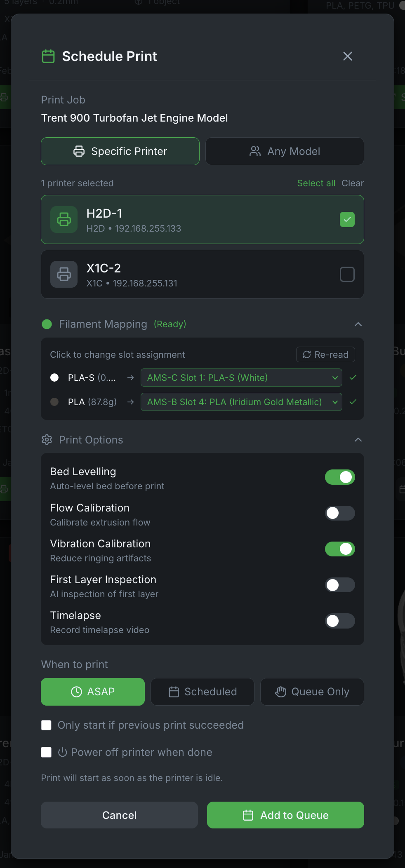The image size is (405, 868).
Task: Open the AMS-C Slot 1 PLA-S dropdown
Action: click(241, 378)
